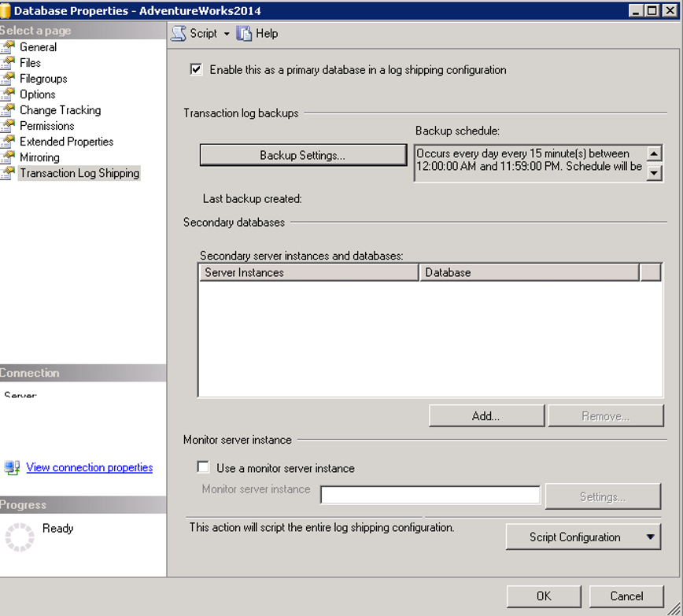Image resolution: width=683 pixels, height=616 pixels.
Task: Click the Database column header
Action: coord(530,272)
